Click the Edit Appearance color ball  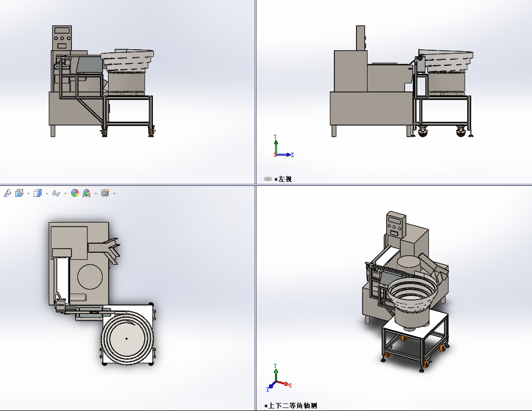click(x=75, y=193)
